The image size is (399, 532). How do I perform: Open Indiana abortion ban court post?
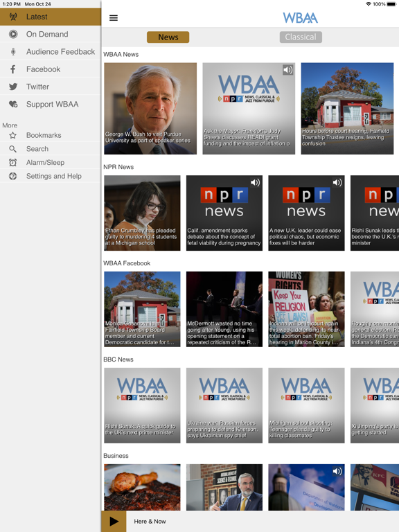(x=306, y=309)
